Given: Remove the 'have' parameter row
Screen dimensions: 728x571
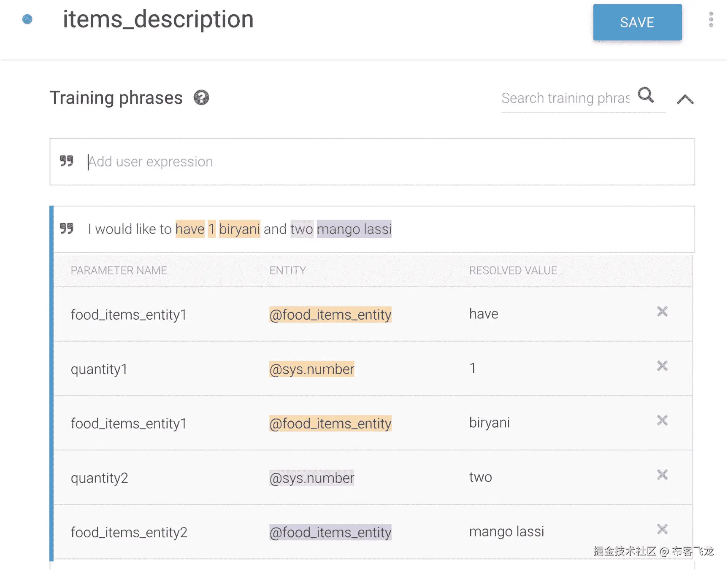Looking at the screenshot, I should tap(662, 312).
